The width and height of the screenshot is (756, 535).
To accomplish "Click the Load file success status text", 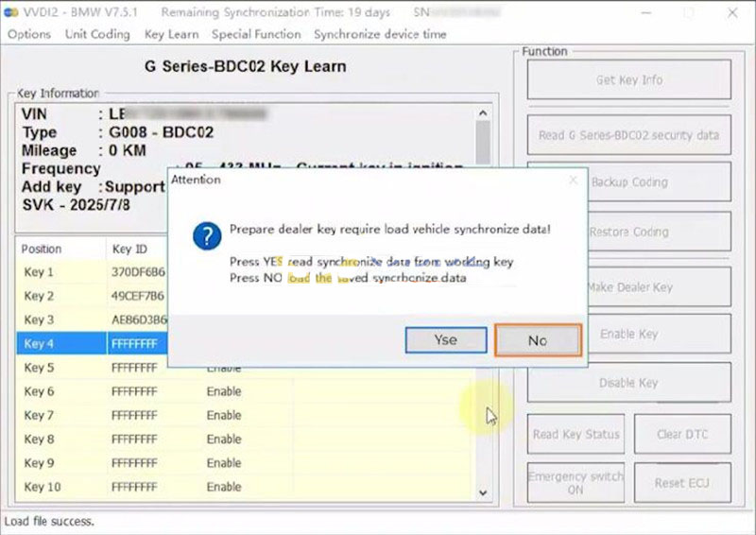I will (x=49, y=522).
